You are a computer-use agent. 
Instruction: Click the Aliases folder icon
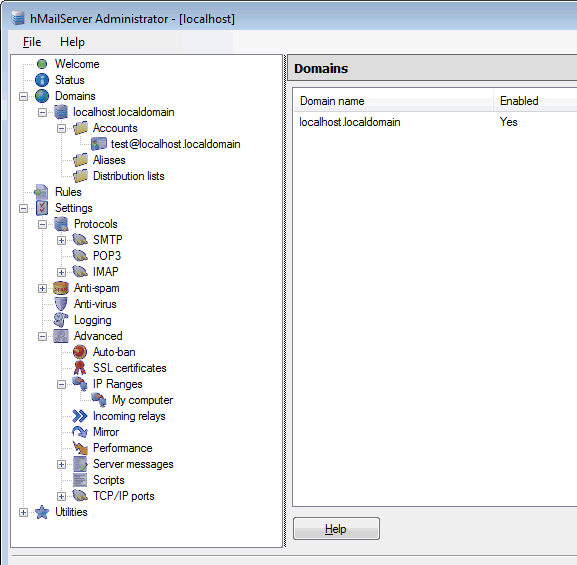(x=80, y=160)
